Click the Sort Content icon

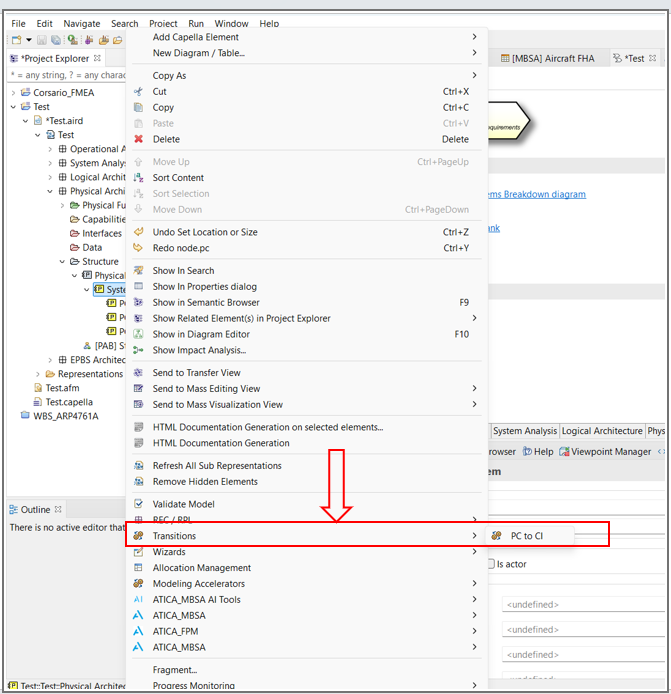tap(139, 177)
